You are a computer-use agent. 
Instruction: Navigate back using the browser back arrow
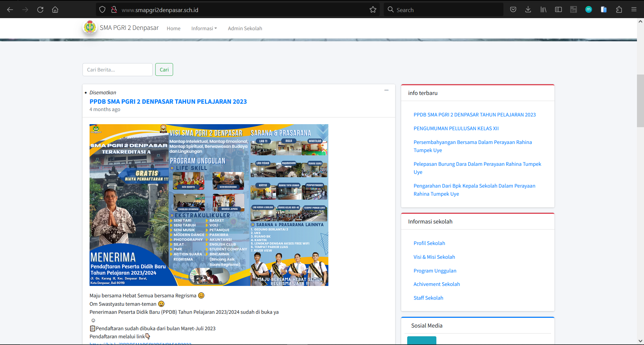tap(10, 9)
